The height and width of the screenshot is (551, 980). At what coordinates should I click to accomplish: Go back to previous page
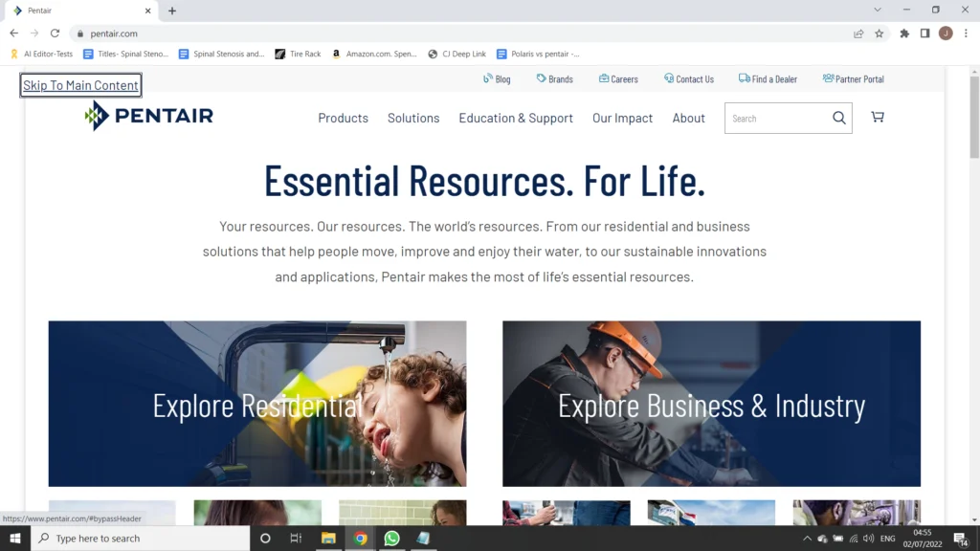point(13,33)
